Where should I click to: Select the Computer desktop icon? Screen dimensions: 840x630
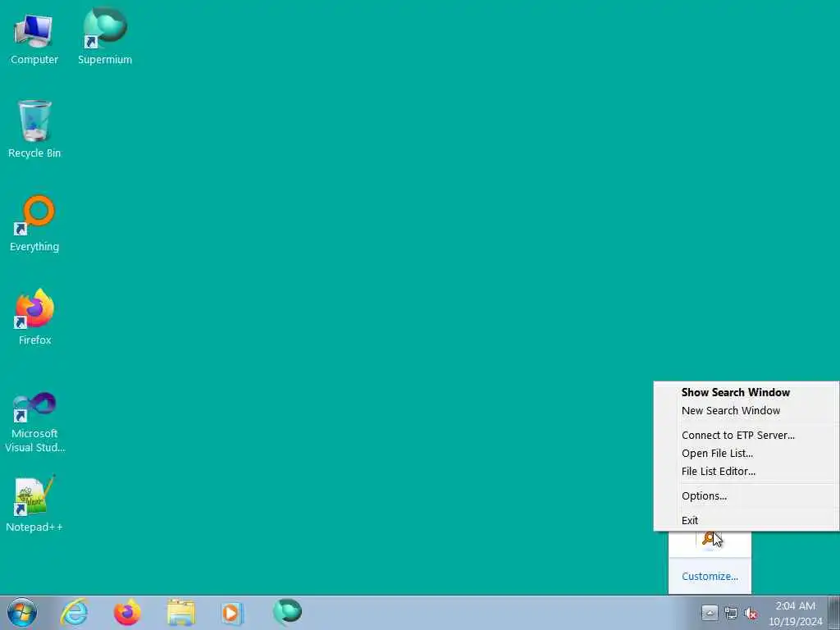click(x=34, y=39)
